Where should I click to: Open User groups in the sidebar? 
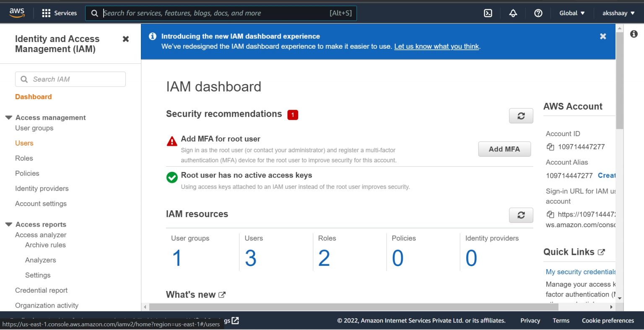click(x=34, y=128)
